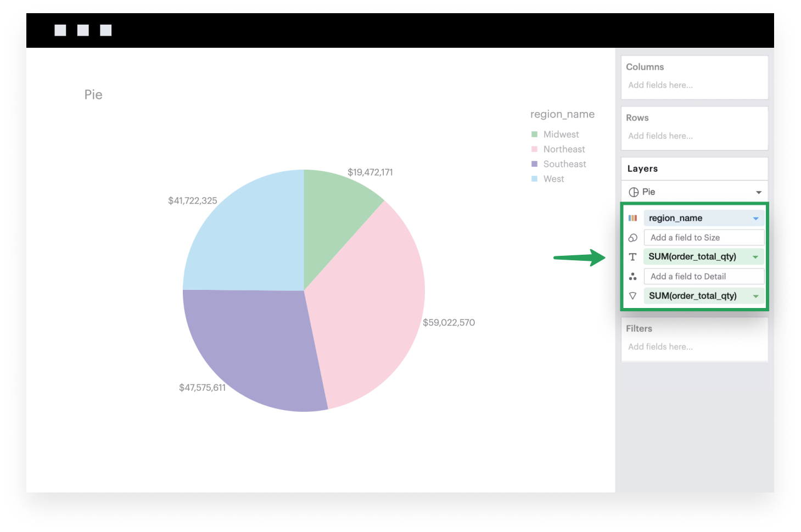Click the pie chart icon in layer selector
Image resolution: width=801 pixels, height=532 pixels.
coord(634,192)
